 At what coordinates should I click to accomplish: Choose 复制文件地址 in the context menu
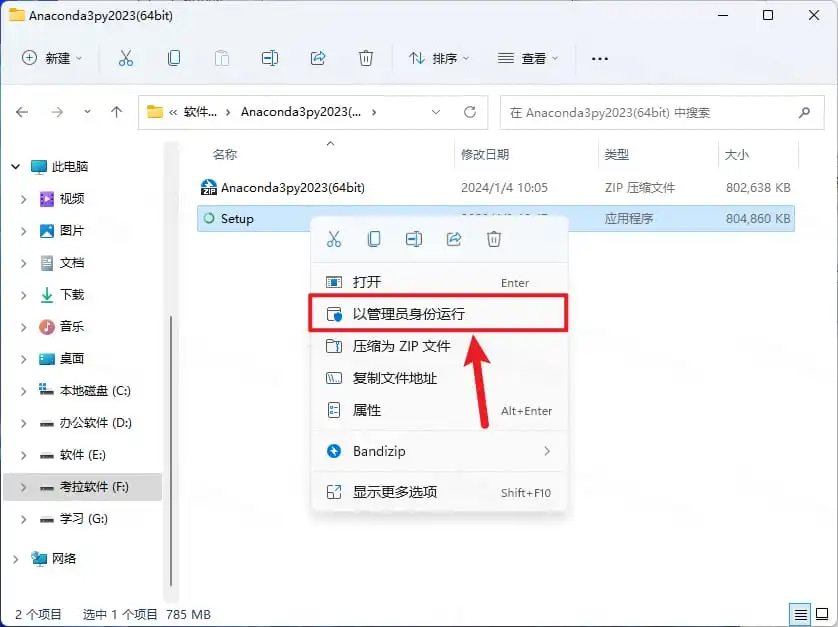438,378
